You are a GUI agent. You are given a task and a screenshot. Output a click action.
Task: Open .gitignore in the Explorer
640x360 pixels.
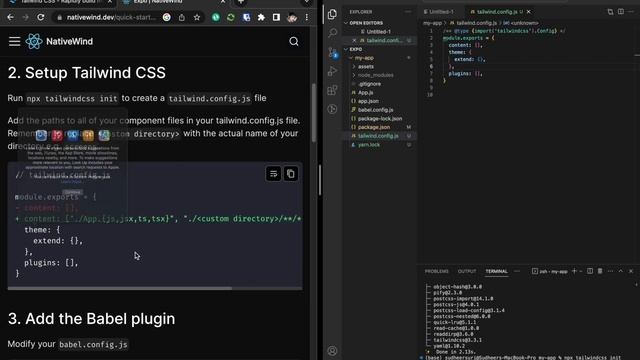coord(370,84)
